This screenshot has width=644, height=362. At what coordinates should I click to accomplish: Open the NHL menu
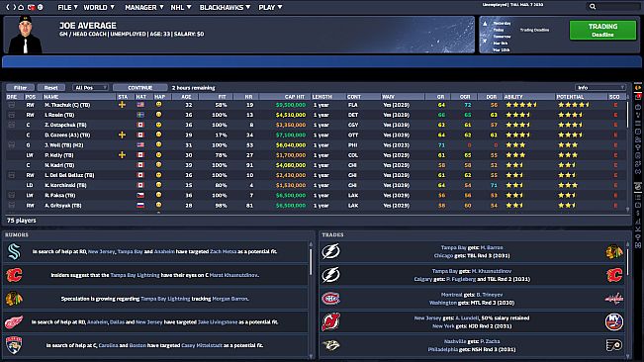[181, 7]
